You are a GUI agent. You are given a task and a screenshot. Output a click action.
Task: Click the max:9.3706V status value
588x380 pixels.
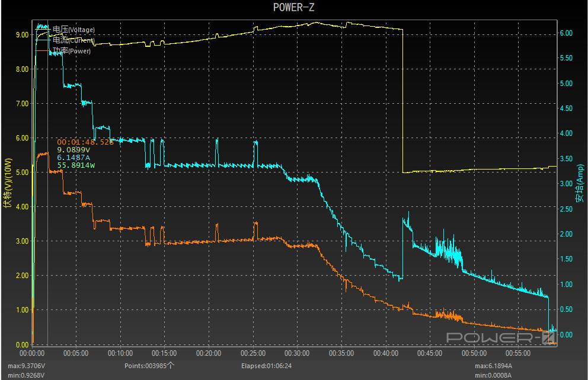pyautogui.click(x=26, y=366)
